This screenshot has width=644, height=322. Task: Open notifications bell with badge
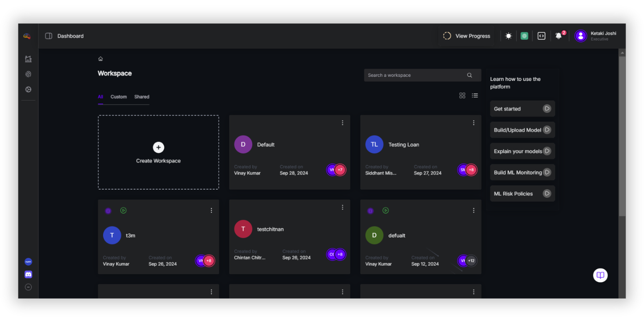(x=559, y=36)
